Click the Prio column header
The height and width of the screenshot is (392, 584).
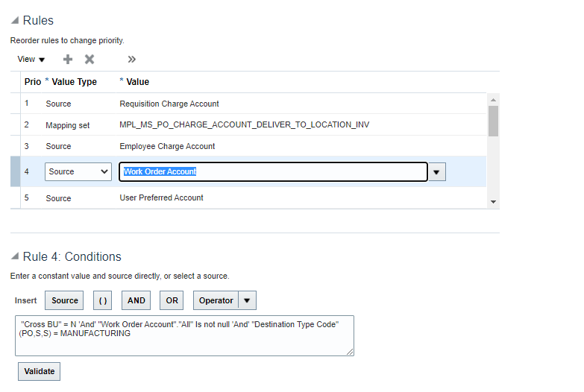click(32, 82)
